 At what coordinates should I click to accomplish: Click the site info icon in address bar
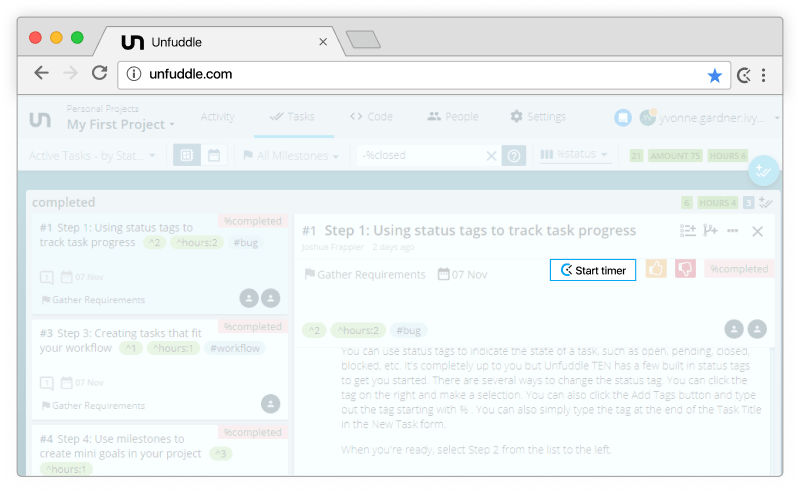coord(134,74)
